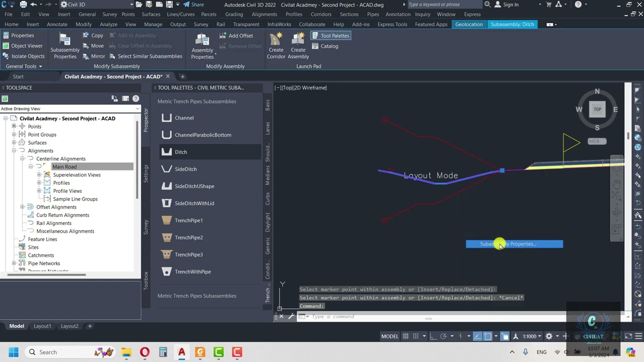The image size is (644, 362).
Task: Launch the Create Corridor tool
Action: [x=276, y=45]
